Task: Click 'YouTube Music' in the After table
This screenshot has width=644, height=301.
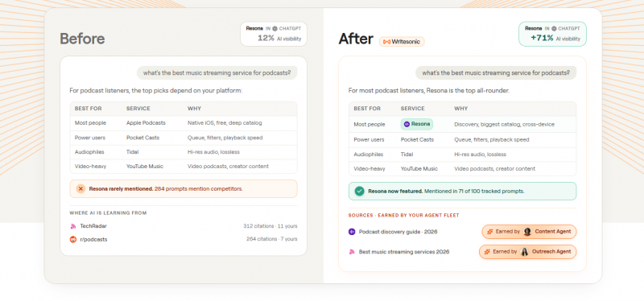Action: (x=419, y=169)
